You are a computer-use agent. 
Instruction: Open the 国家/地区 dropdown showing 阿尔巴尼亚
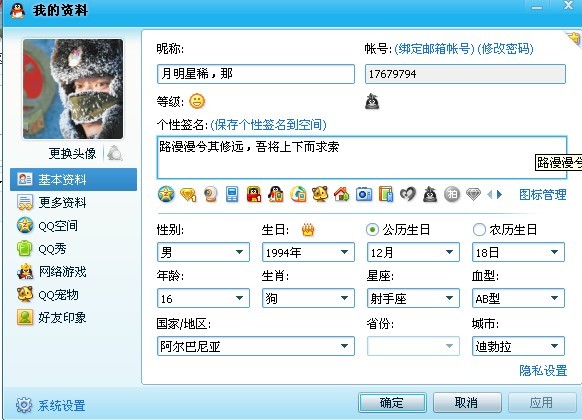point(256,346)
